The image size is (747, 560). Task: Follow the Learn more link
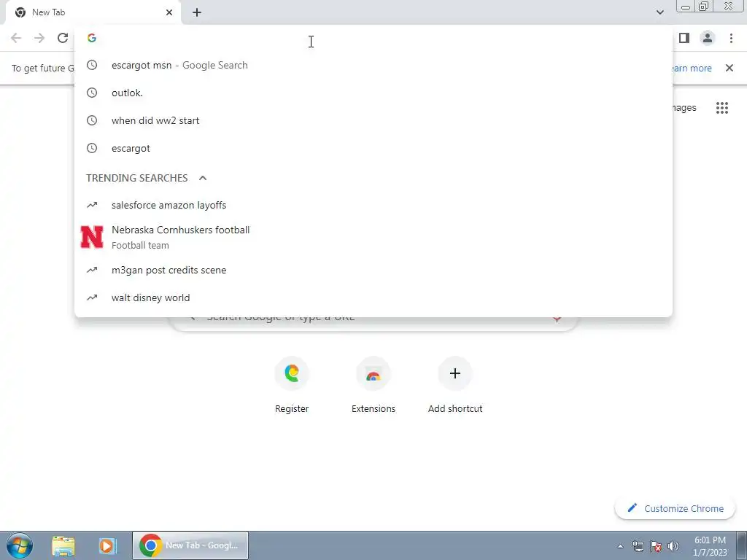pos(691,68)
